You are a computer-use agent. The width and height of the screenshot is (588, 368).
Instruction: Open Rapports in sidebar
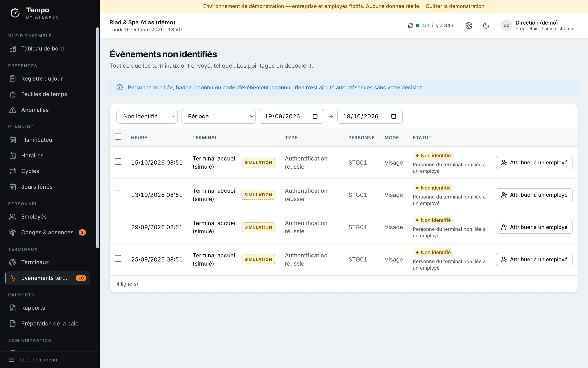pos(47,308)
